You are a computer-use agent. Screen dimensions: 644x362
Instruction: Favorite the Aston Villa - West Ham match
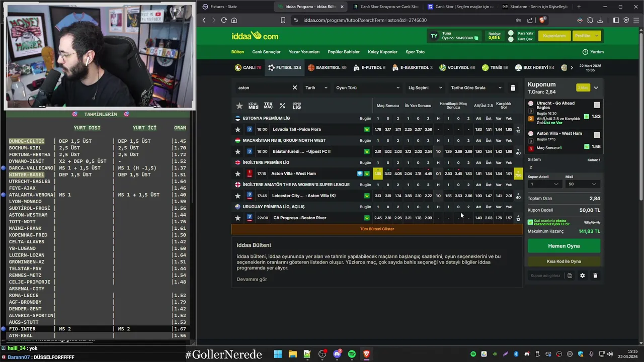coord(238,173)
